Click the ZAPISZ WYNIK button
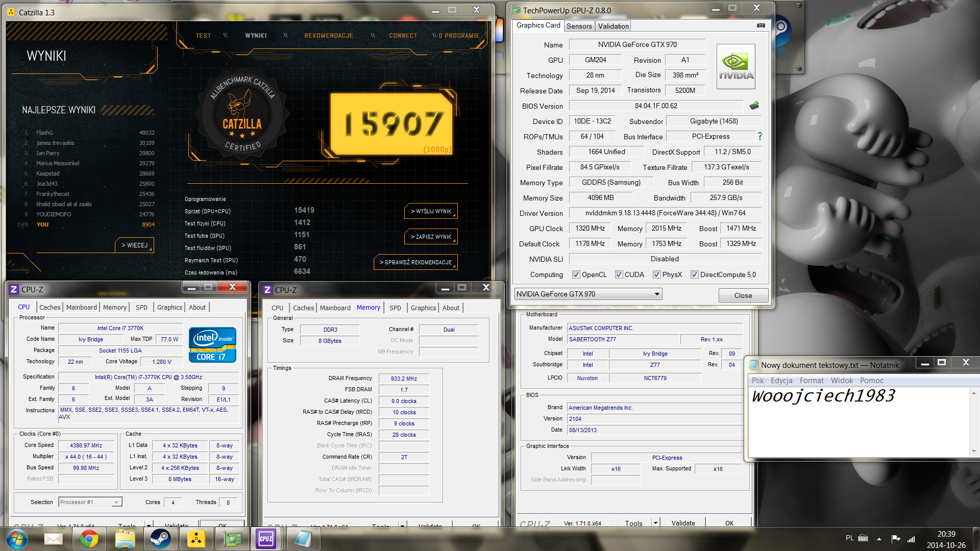Image resolution: width=980 pixels, height=551 pixels. coord(431,237)
